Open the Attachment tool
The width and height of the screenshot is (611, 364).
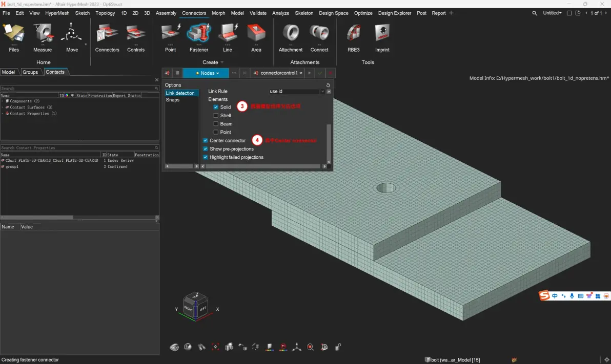pyautogui.click(x=290, y=38)
